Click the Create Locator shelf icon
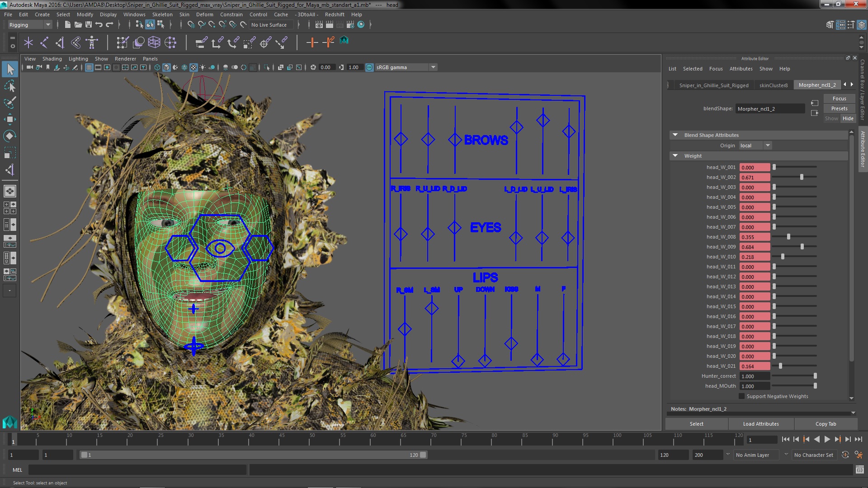Viewport: 868px width, 488px height. point(28,42)
